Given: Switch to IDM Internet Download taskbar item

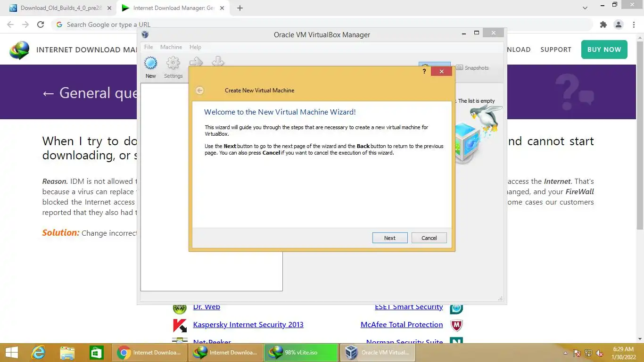Looking at the screenshot, I should click(x=226, y=353).
